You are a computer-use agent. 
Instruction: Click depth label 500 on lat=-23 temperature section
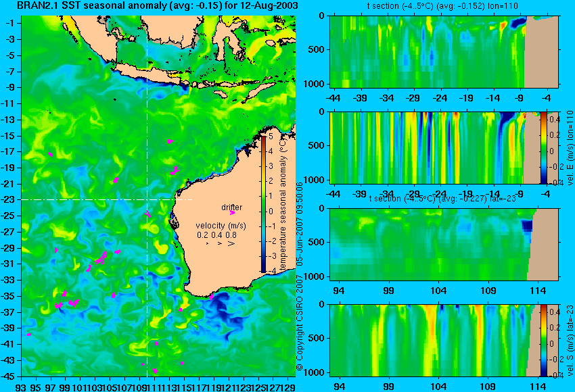tap(316, 243)
